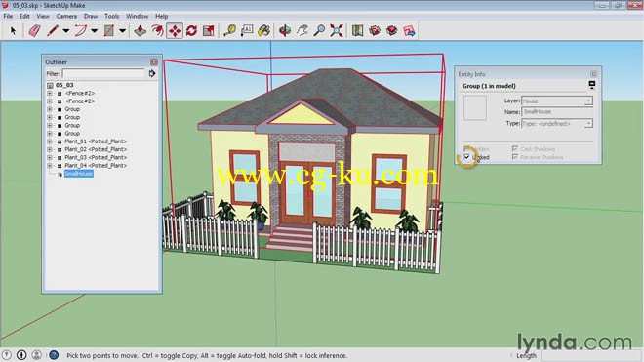The width and height of the screenshot is (644, 362).
Task: Select the Eraser tool
Action: pyautogui.click(x=34, y=31)
